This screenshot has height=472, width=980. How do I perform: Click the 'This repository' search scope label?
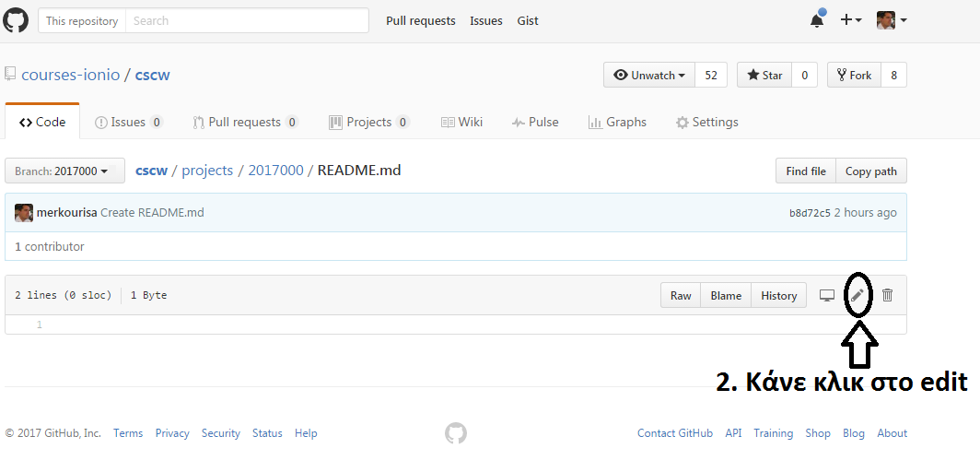point(82,20)
